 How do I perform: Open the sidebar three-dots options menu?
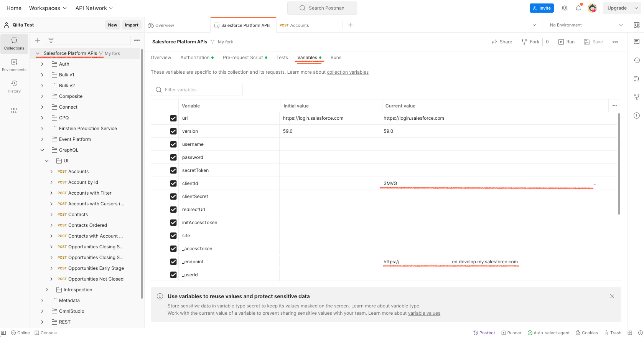137,40
